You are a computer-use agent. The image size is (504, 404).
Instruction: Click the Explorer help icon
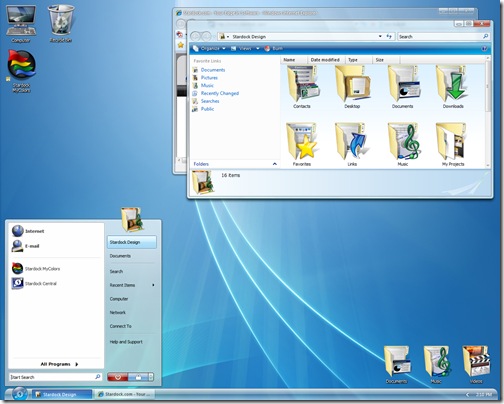pos(484,49)
